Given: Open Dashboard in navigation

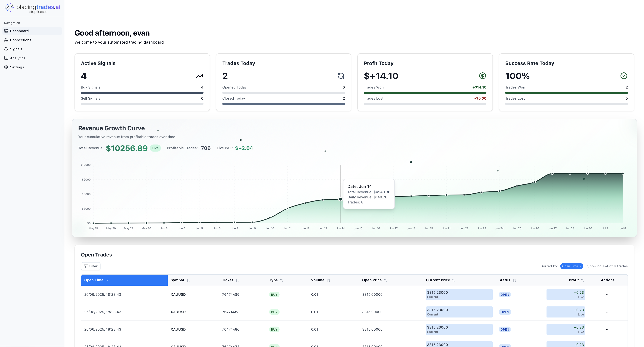Looking at the screenshot, I should click(x=32, y=31).
